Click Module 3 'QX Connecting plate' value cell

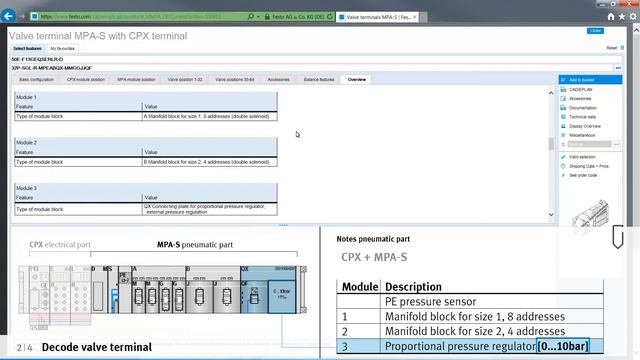210,209
